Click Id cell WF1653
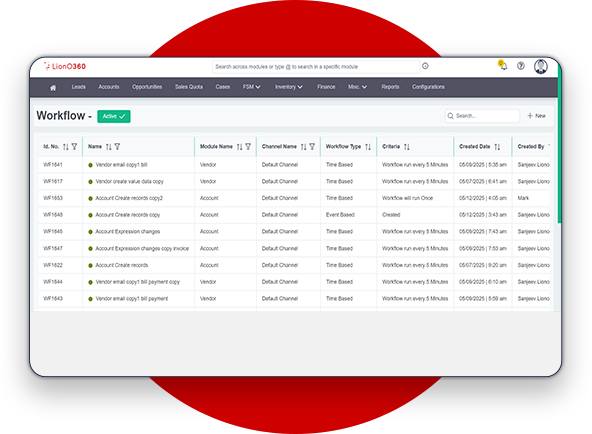This screenshot has width=592, height=434. coord(53,198)
